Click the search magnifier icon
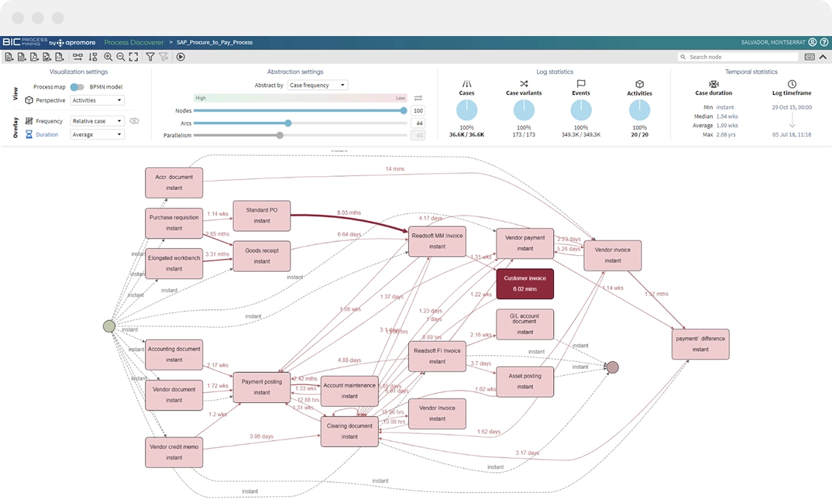This screenshot has width=832, height=504. [684, 57]
